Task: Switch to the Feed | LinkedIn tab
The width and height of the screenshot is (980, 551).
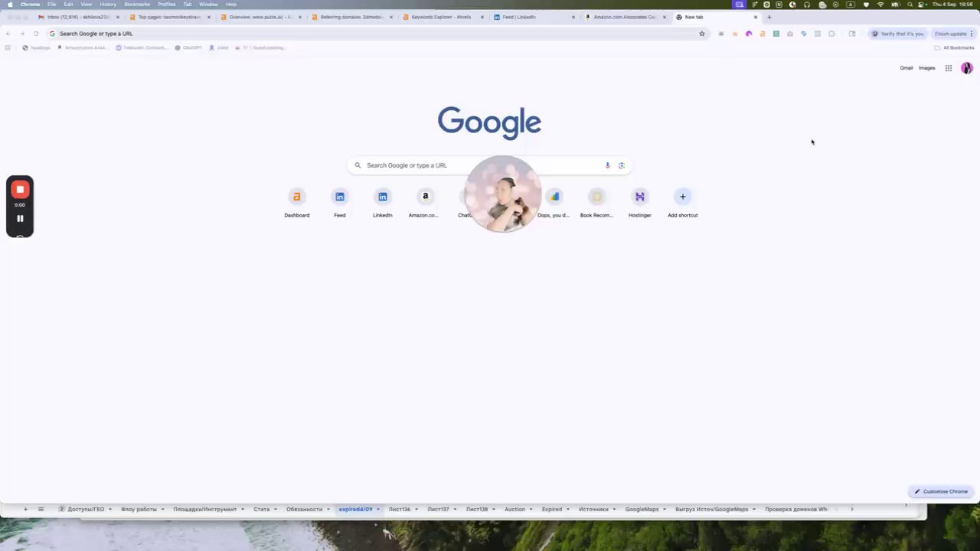Action: click(x=534, y=17)
